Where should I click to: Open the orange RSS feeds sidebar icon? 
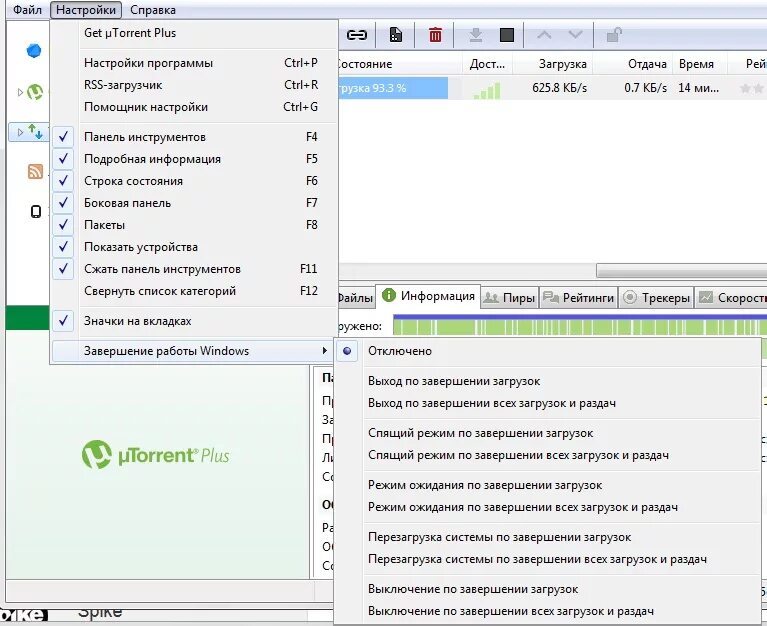click(x=35, y=171)
